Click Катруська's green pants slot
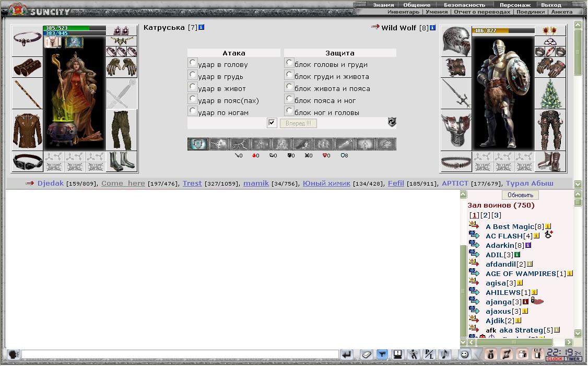This screenshot has height=366, width=588. point(122,130)
